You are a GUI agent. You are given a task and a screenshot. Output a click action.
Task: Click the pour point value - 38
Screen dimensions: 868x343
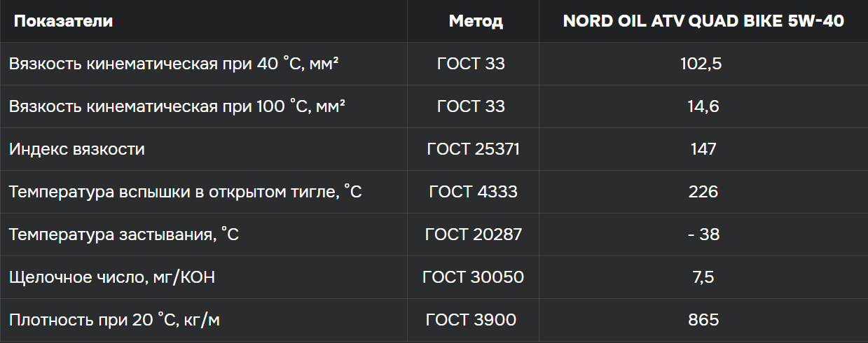click(x=704, y=234)
